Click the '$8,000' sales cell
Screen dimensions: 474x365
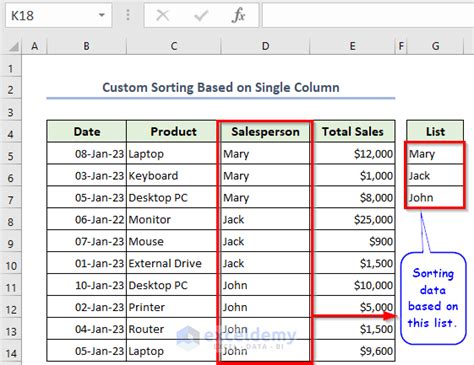pyautogui.click(x=354, y=198)
